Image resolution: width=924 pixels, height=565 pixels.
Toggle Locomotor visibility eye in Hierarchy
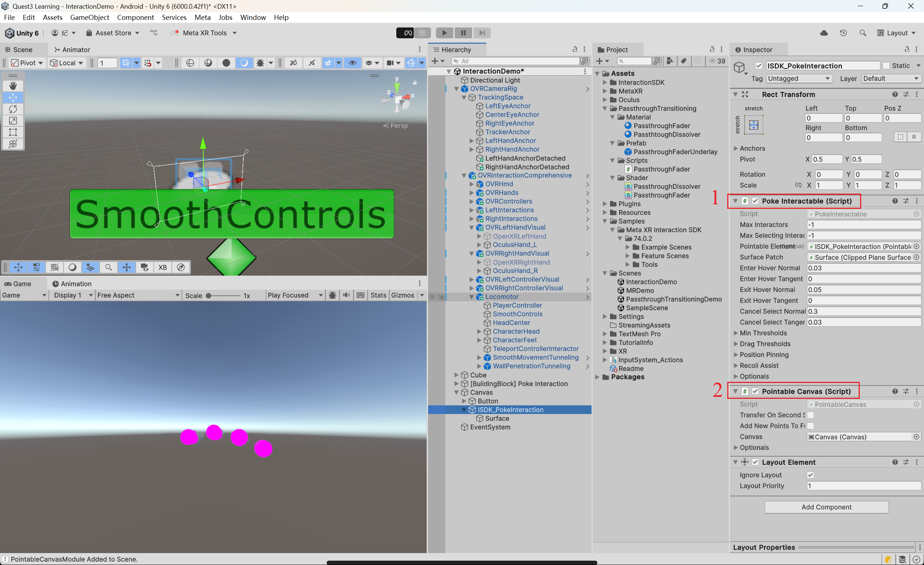[x=432, y=297]
